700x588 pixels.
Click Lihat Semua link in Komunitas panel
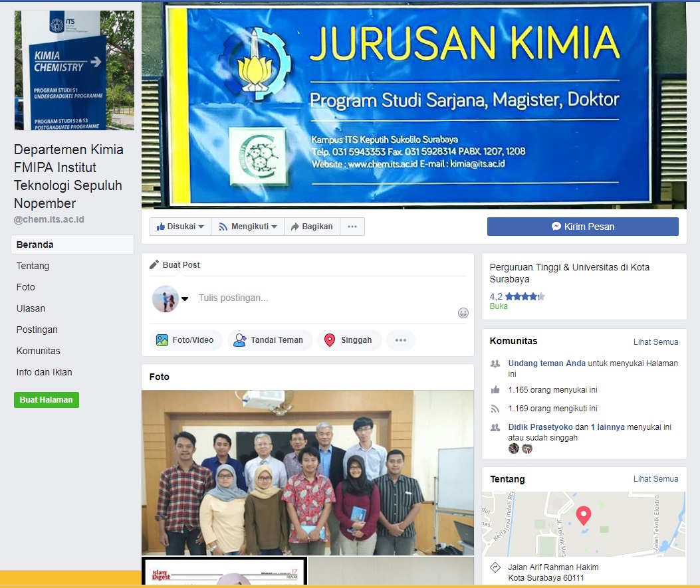655,342
